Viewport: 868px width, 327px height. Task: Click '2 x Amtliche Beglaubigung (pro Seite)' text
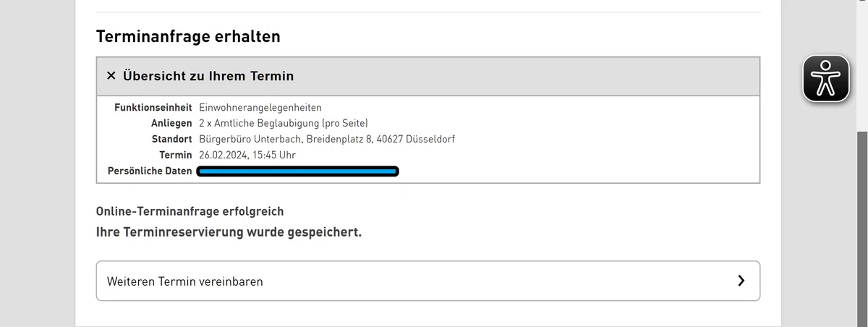click(284, 124)
